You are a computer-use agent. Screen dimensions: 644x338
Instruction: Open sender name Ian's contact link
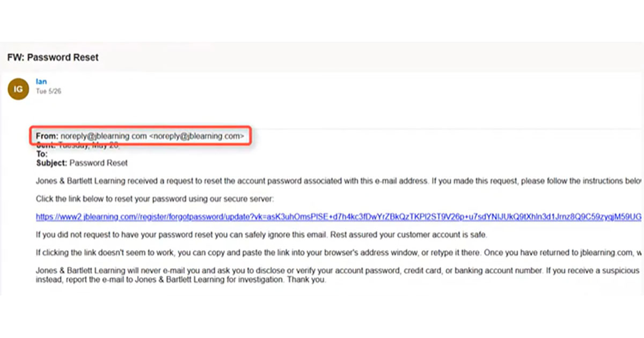click(41, 82)
